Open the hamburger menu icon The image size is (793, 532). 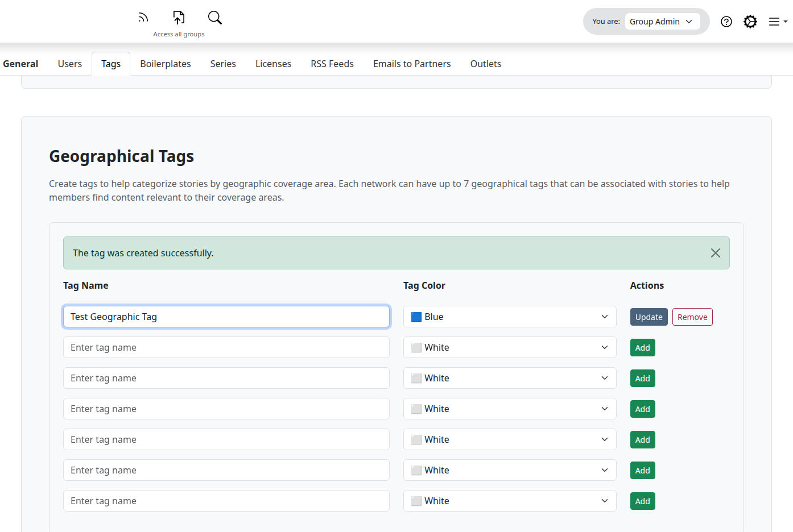(778, 22)
